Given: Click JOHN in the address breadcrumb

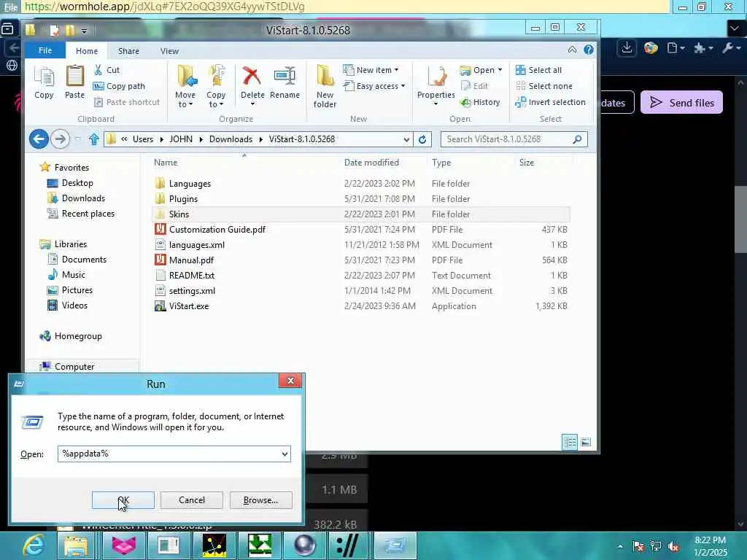Looking at the screenshot, I should pos(181,139).
